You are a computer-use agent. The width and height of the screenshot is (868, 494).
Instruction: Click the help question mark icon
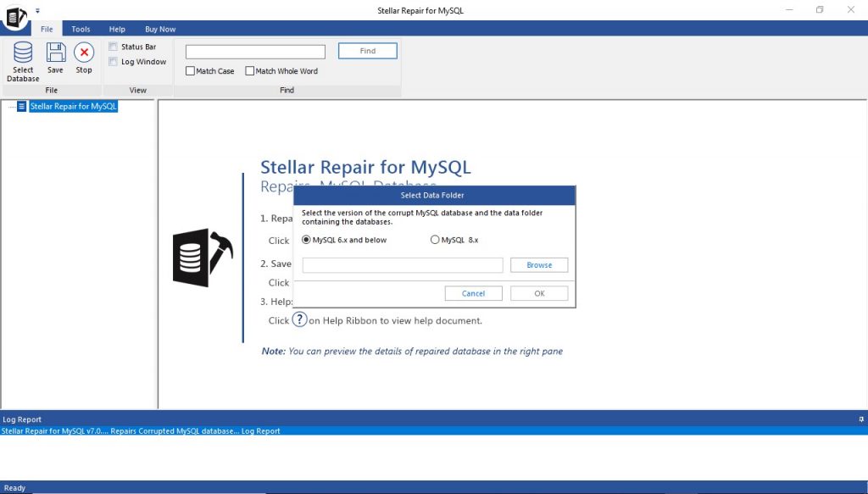pos(299,319)
